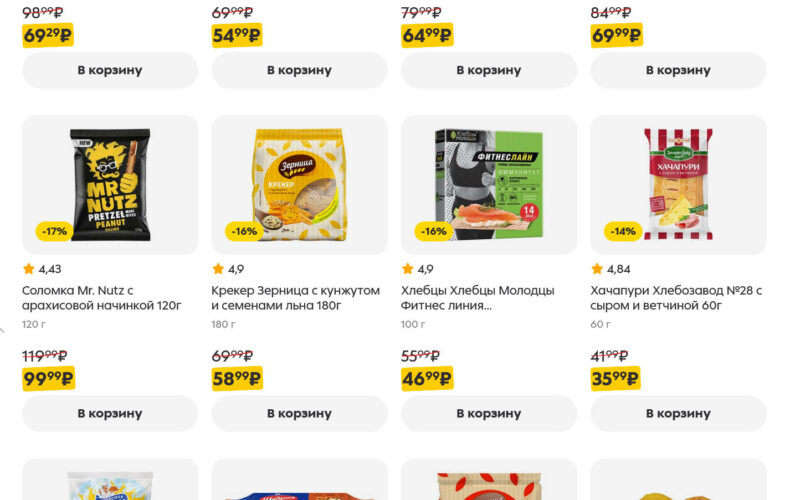
Task: Open the Зерница cracker product image
Action: point(299,185)
